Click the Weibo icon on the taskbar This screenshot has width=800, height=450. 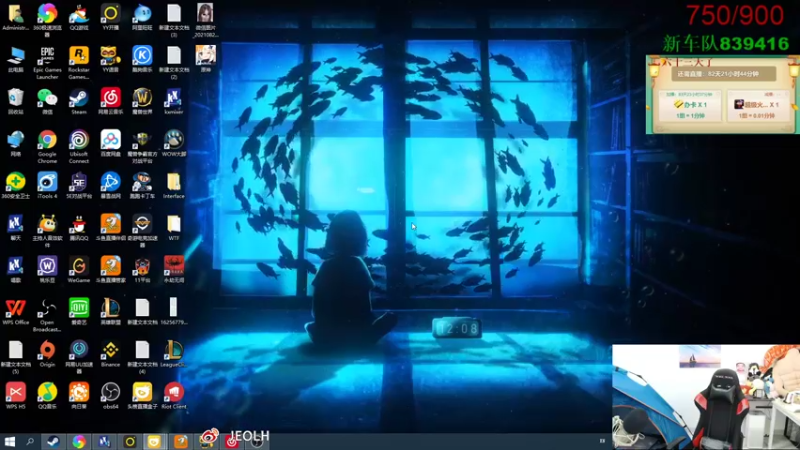tap(208, 438)
